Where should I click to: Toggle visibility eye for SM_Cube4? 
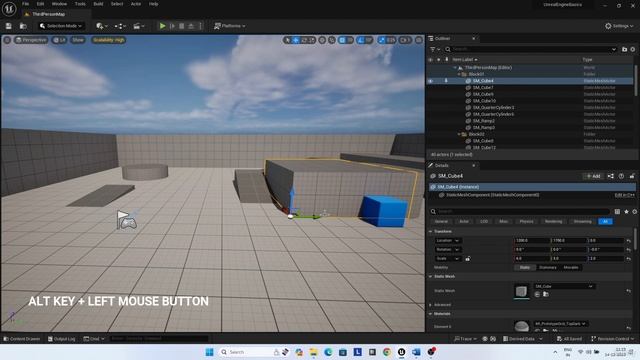(430, 81)
